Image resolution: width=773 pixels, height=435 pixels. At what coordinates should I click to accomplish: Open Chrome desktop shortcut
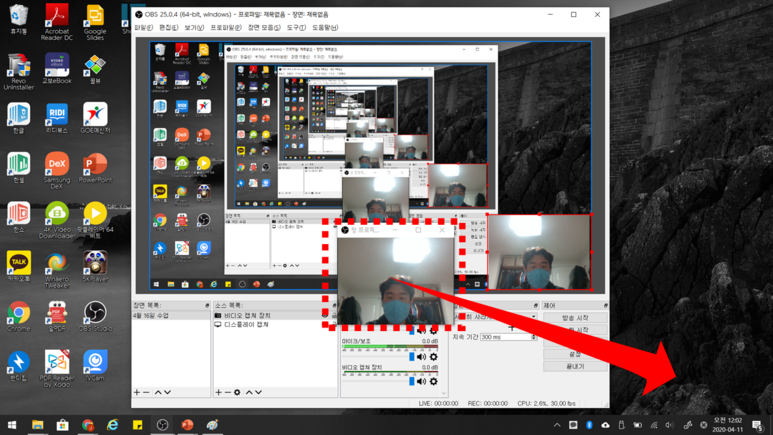(x=19, y=316)
